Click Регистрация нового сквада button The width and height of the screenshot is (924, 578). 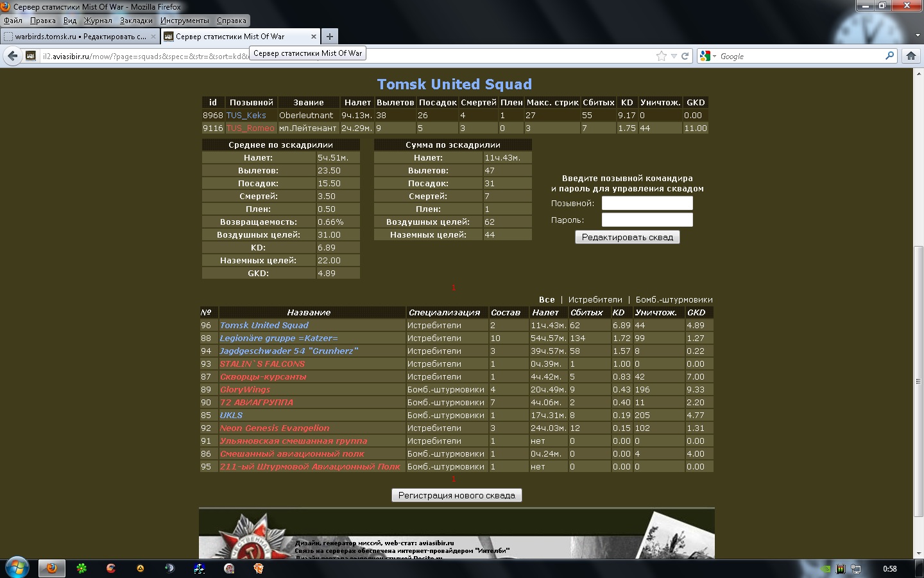click(456, 495)
